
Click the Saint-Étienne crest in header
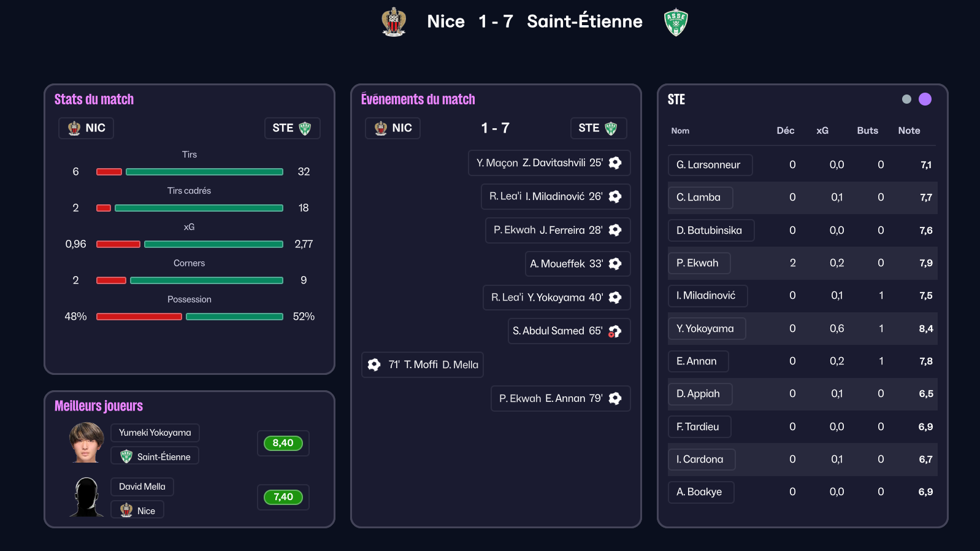pos(676,23)
